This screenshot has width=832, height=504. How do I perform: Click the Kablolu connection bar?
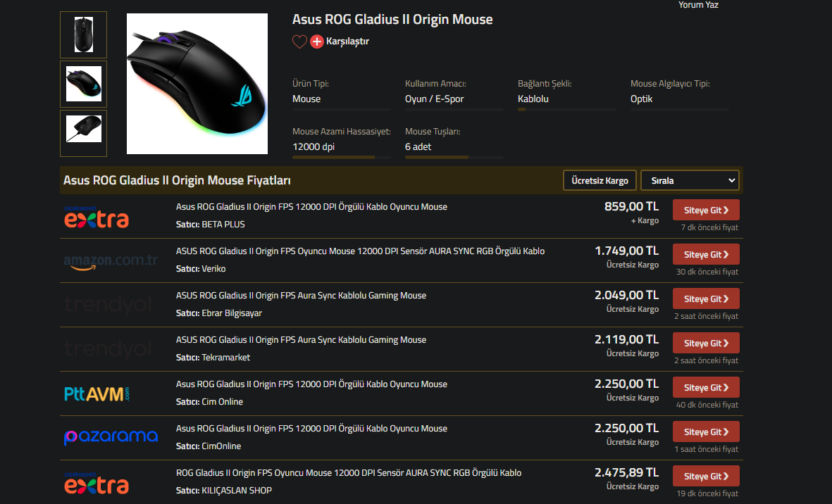pyautogui.click(x=566, y=109)
